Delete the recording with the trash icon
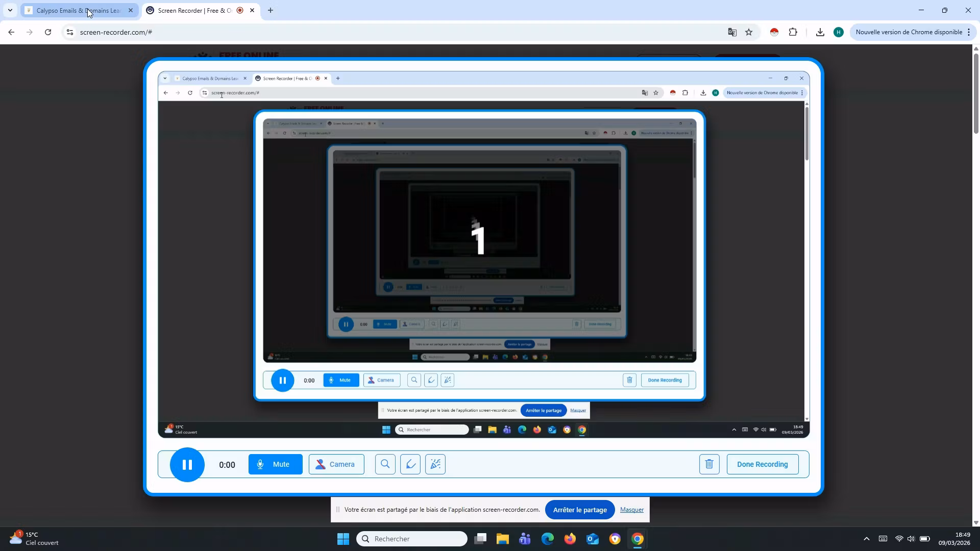980x551 pixels. coord(709,464)
